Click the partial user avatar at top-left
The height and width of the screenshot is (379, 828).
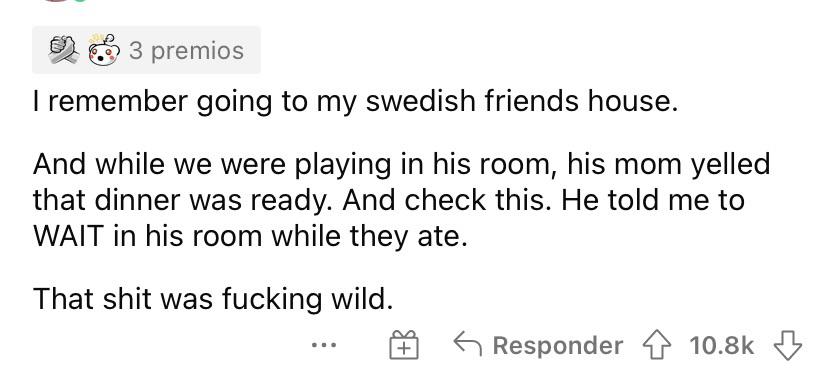click(57, 1)
